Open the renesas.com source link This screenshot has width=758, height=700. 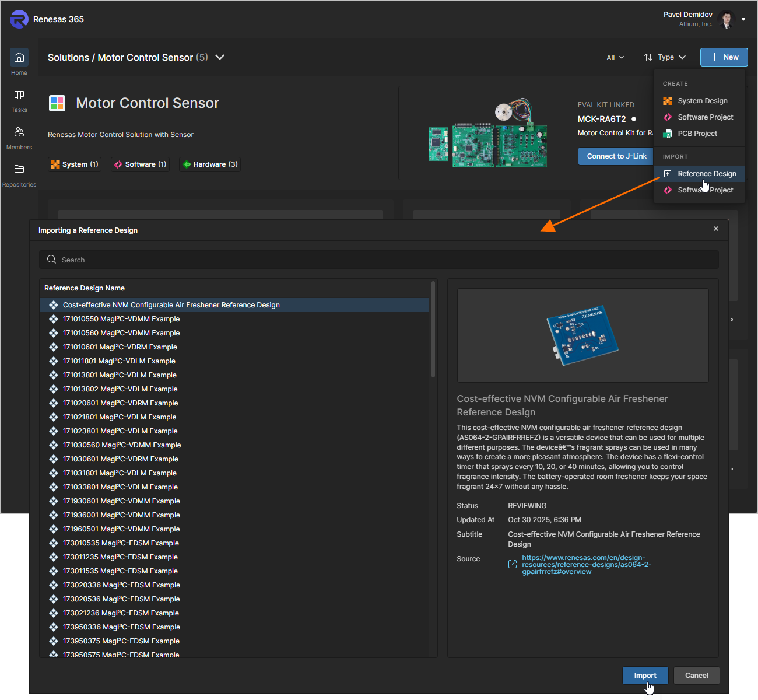tap(586, 565)
